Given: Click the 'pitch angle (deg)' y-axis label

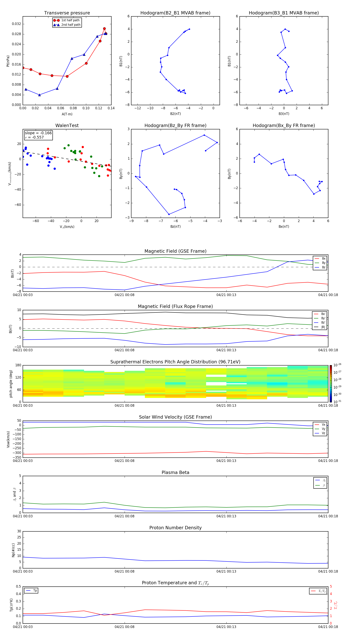Looking at the screenshot, I should pos(11,384).
